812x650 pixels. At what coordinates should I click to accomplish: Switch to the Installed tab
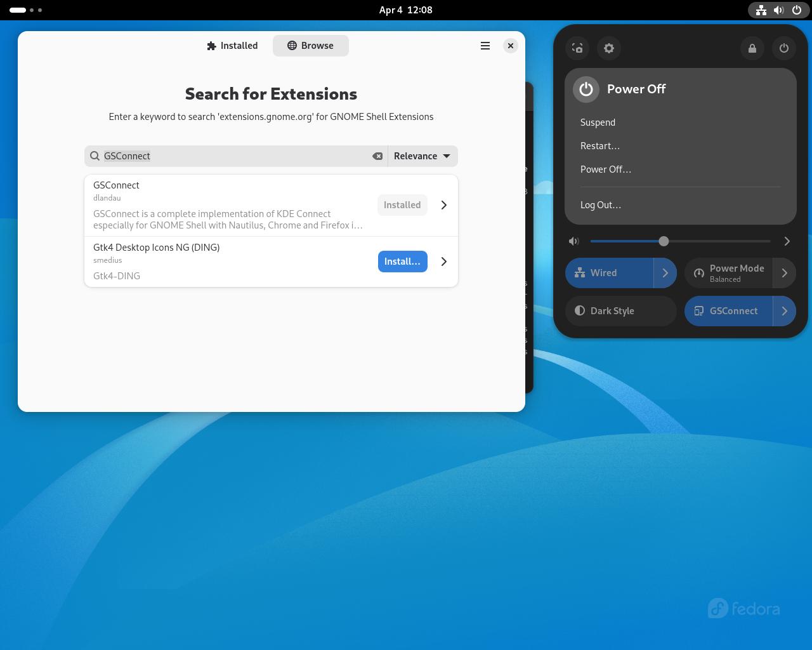click(x=232, y=46)
